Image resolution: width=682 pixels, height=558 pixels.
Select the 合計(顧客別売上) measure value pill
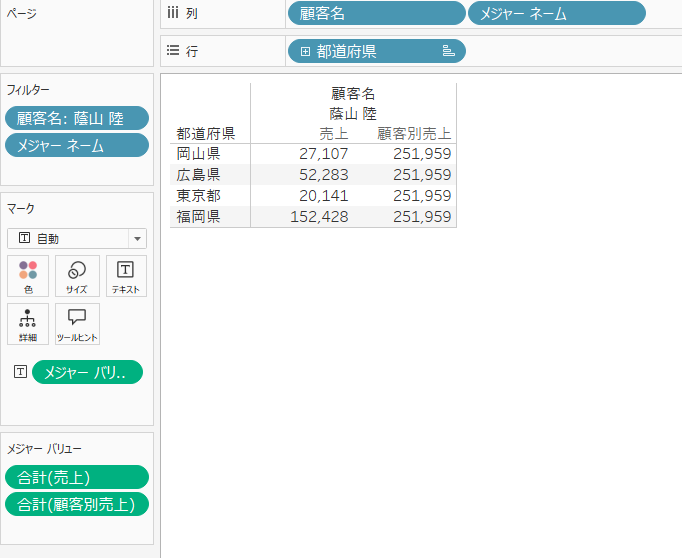77,504
